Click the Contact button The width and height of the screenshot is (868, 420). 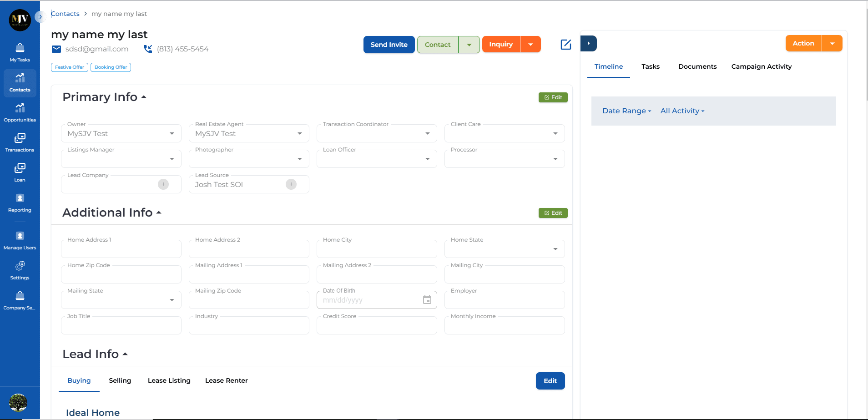pyautogui.click(x=438, y=45)
